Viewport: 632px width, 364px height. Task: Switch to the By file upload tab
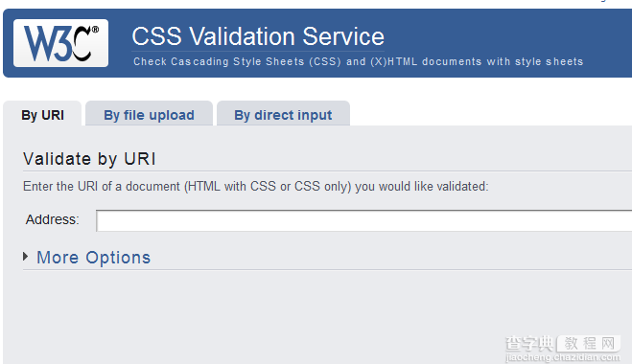(x=149, y=115)
